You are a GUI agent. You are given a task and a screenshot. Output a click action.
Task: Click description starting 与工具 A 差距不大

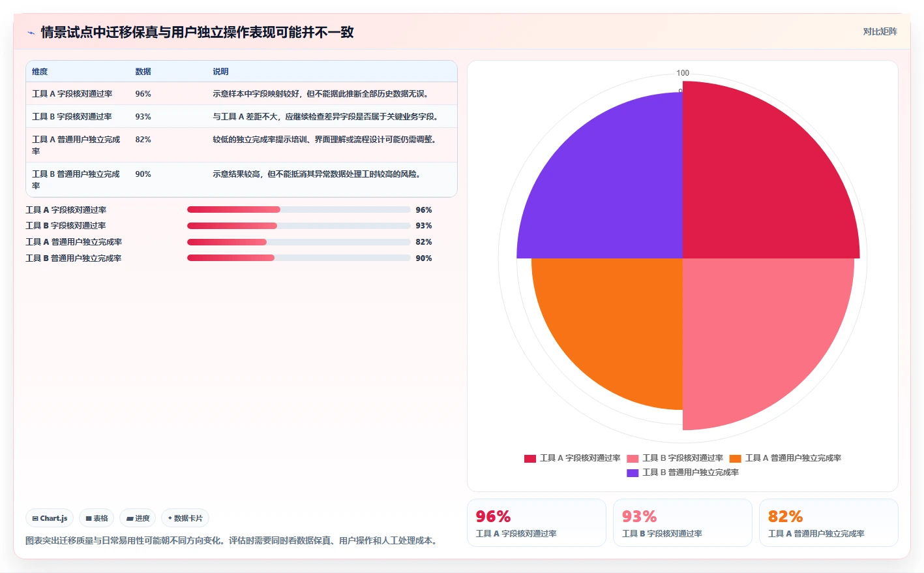click(327, 117)
